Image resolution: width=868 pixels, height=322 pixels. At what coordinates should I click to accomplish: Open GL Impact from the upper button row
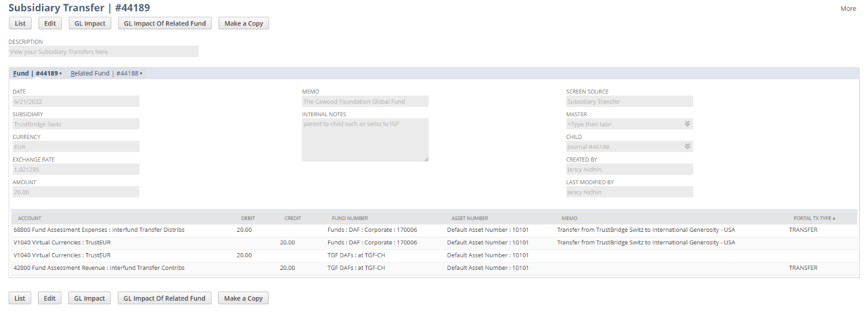click(90, 23)
